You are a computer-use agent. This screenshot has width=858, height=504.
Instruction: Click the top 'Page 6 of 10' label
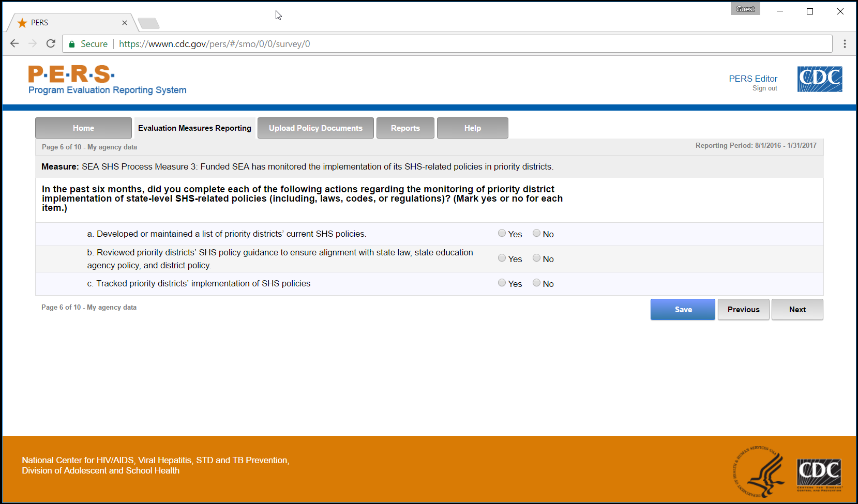(x=89, y=147)
